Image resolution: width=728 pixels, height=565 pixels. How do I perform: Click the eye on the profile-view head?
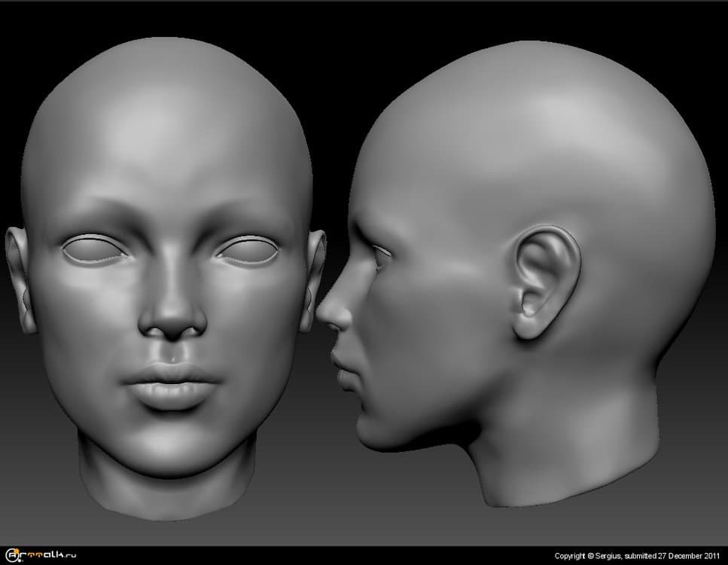(380, 256)
